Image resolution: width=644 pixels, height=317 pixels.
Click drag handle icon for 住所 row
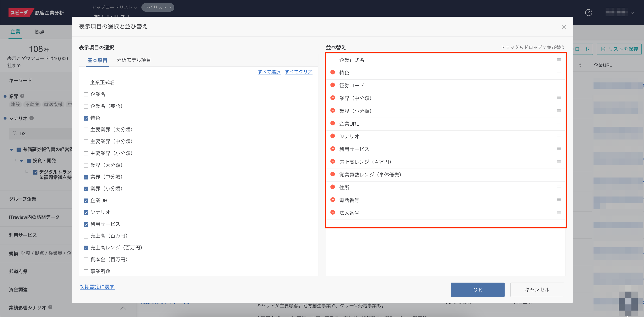pos(559,187)
